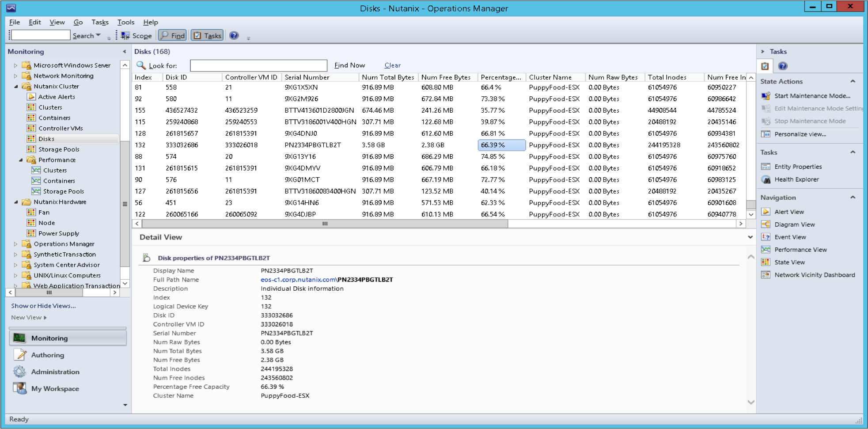Screen dimensions: 868x429
Task: Collapse the State Actions section
Action: pyautogui.click(x=853, y=81)
